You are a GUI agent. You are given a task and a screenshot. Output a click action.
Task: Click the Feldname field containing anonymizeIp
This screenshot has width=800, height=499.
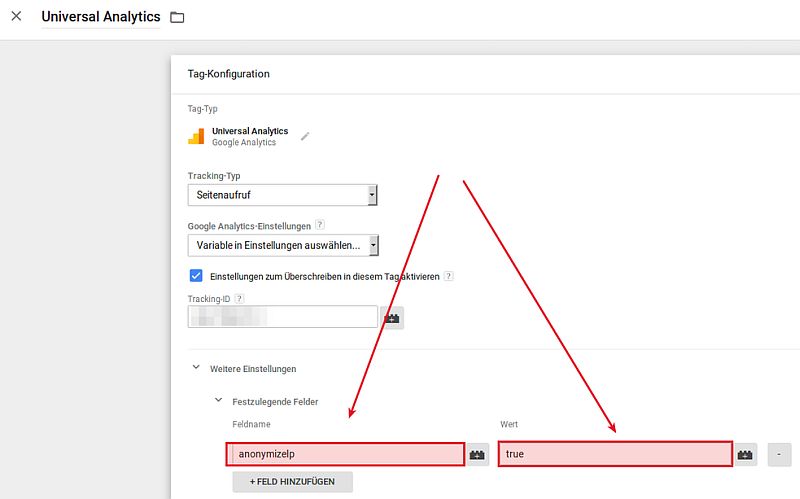(345, 454)
